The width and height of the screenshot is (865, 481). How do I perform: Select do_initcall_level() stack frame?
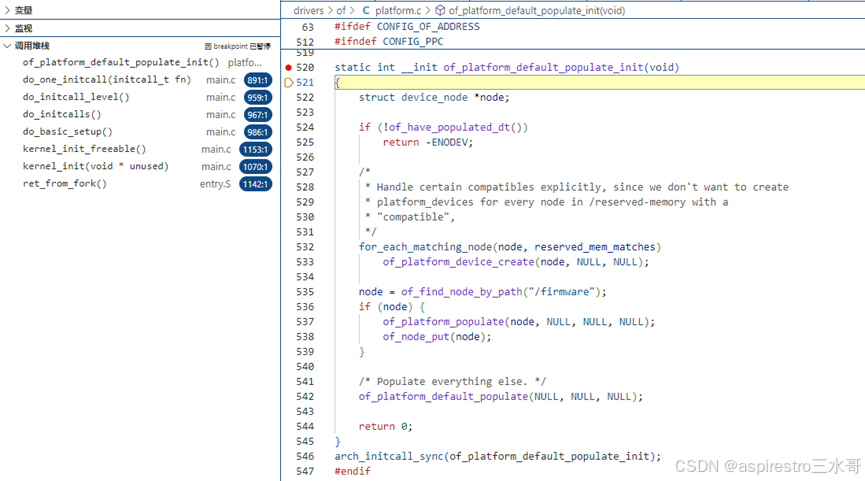(x=140, y=97)
